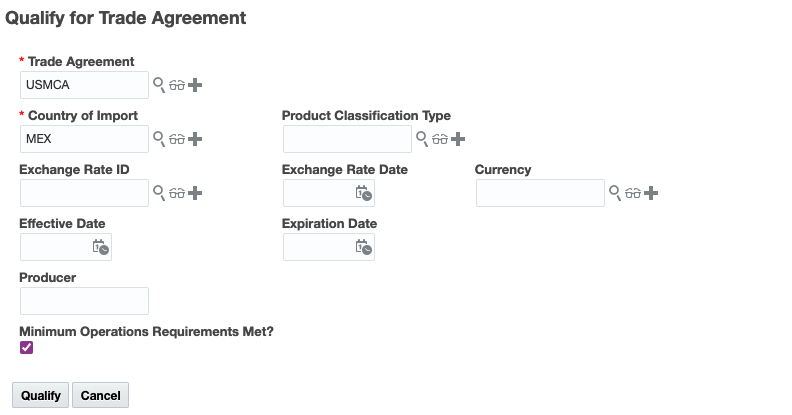Open Expiration Date calendar picker
Screen dimensions: 792x415
coord(363,247)
